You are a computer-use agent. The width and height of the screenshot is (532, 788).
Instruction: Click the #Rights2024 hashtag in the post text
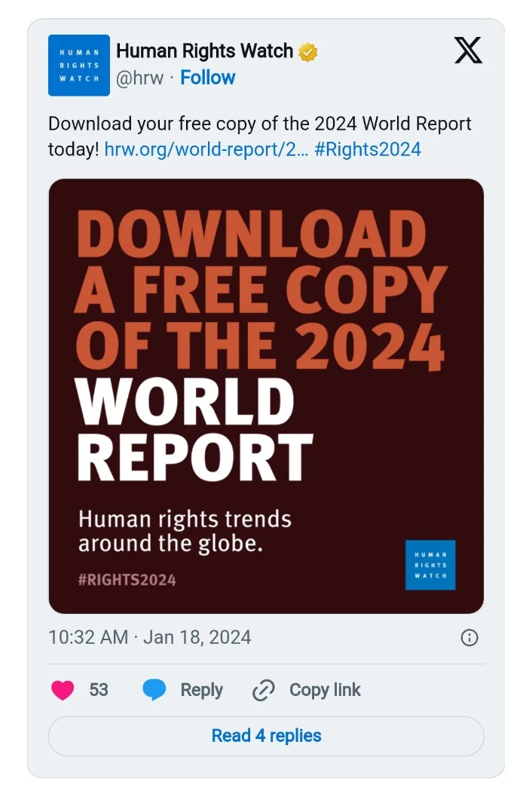[367, 149]
